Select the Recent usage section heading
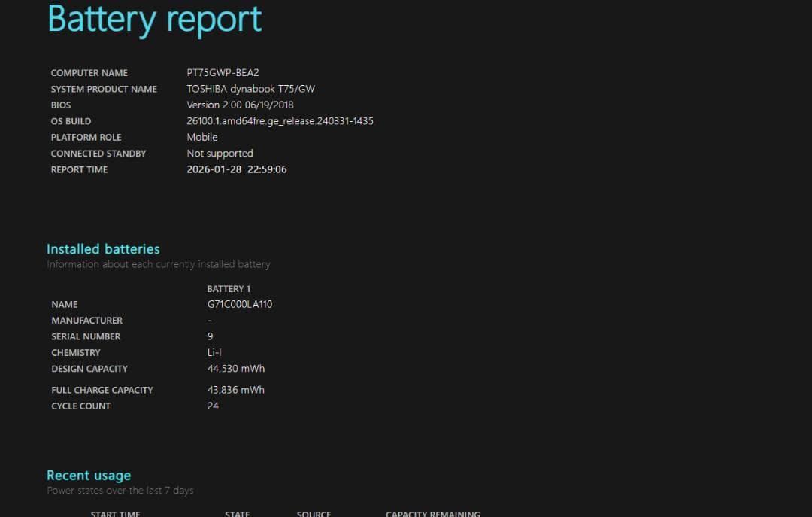The height and width of the screenshot is (517, 812). (88, 475)
